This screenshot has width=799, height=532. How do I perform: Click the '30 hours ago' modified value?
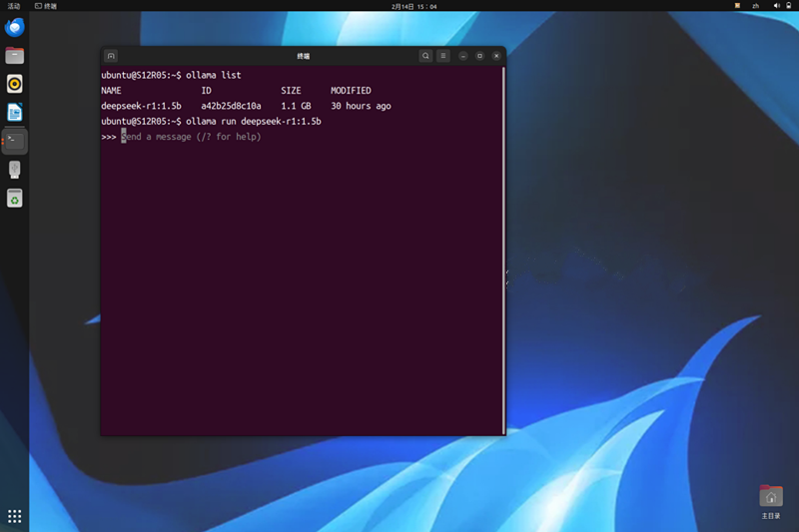pos(361,106)
